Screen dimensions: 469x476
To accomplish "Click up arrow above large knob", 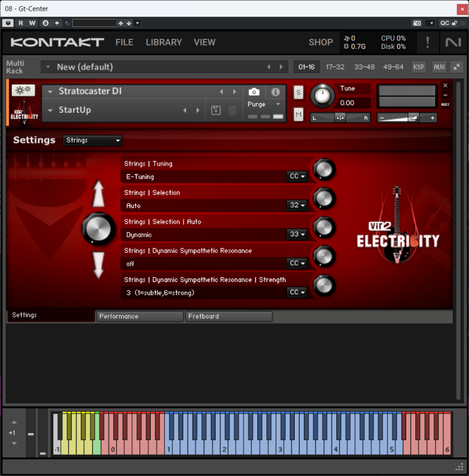I will (x=98, y=194).
